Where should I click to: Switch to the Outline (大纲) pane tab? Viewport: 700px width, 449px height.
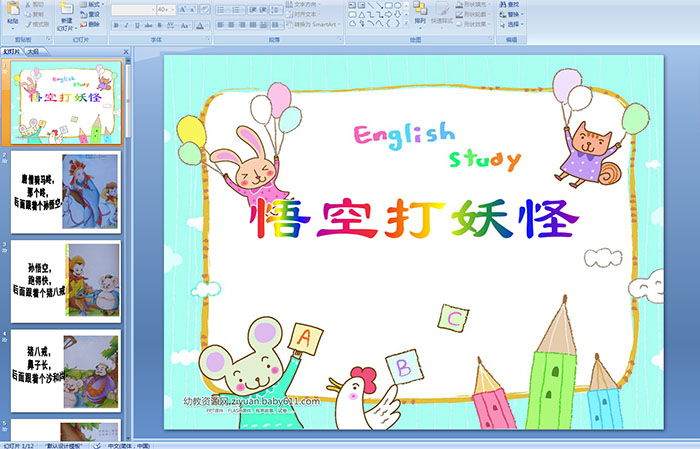[x=33, y=52]
